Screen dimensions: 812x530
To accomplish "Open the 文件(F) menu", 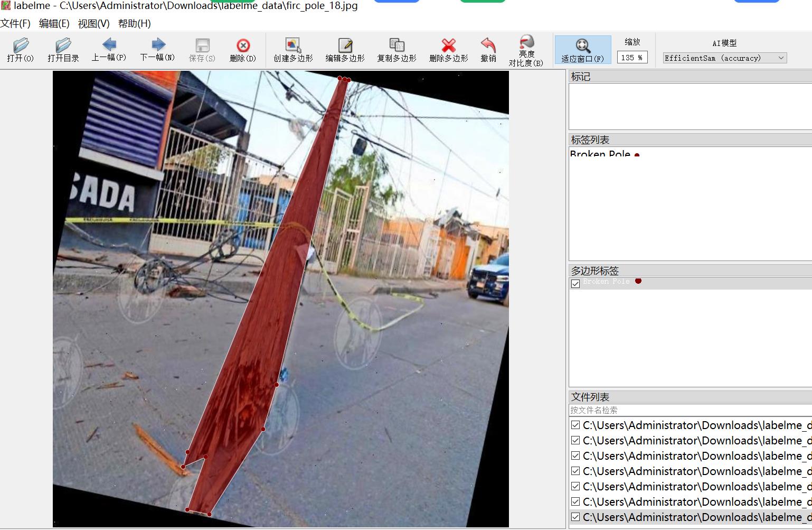I will pos(15,23).
